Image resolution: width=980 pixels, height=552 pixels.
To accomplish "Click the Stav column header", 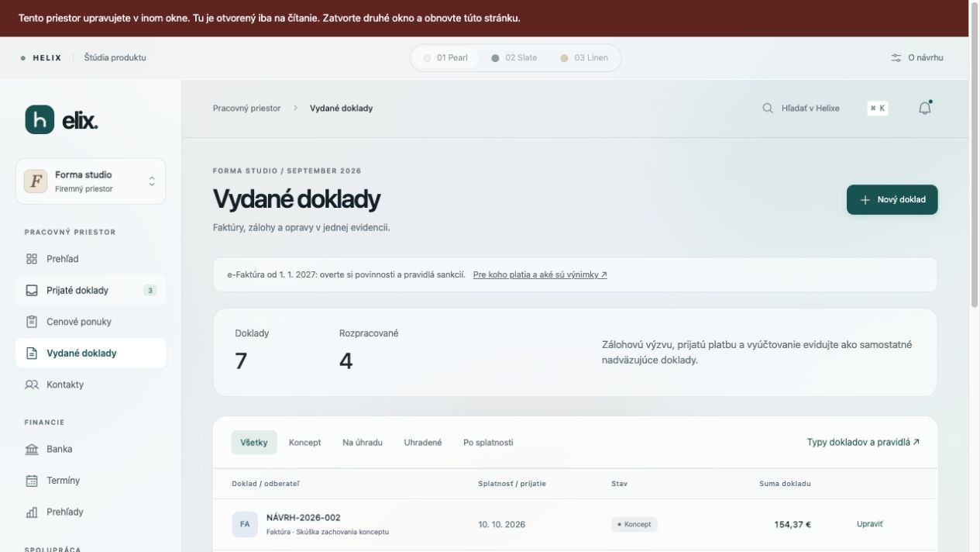I will 619,484.
